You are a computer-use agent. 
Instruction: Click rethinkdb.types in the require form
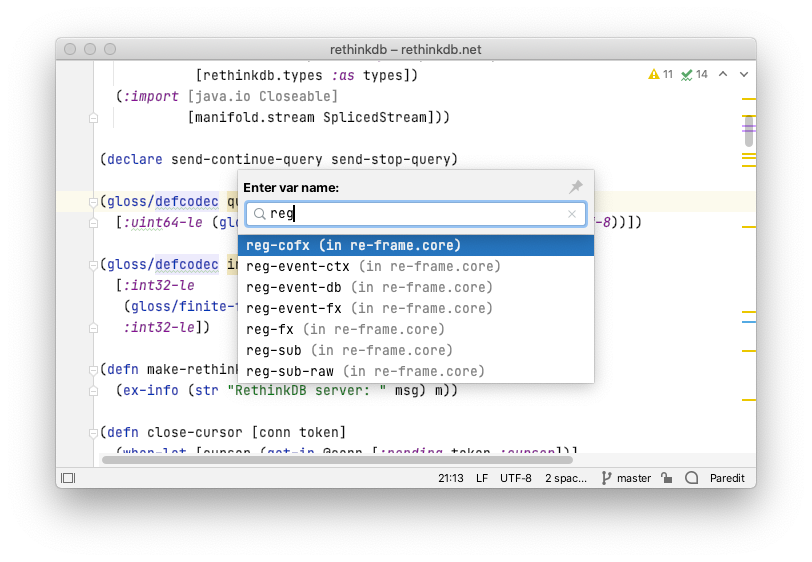263,75
